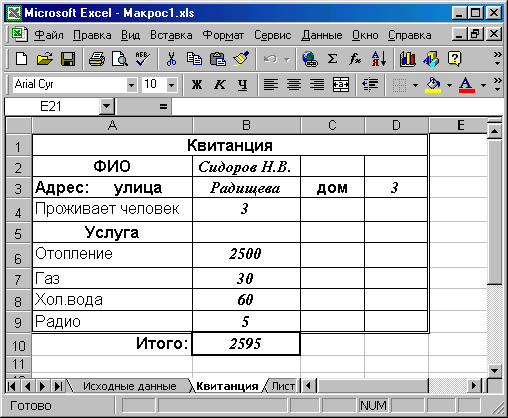Image resolution: width=508 pixels, height=418 pixels.
Task: Center text alignment icon
Action: [294, 85]
